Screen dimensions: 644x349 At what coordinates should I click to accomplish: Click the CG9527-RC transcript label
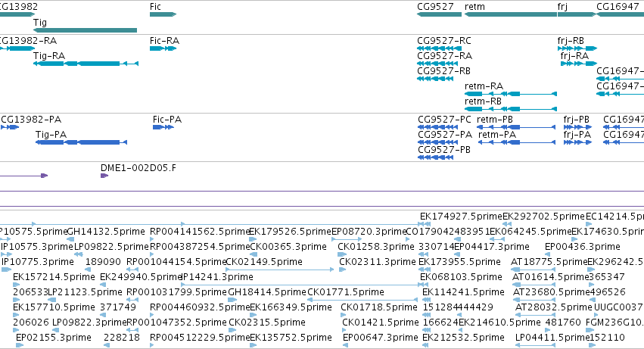coord(444,41)
